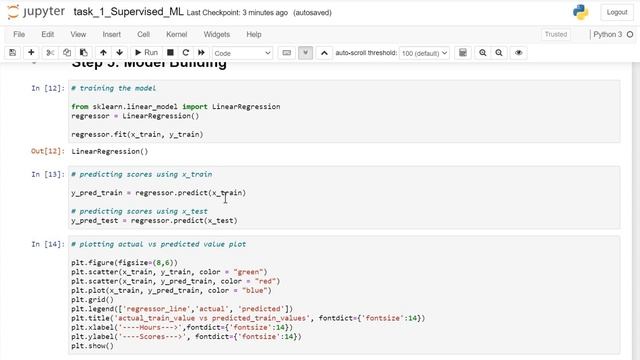The image size is (640, 360).
Task: Click the calculator toolbar icon
Action: point(463,53)
